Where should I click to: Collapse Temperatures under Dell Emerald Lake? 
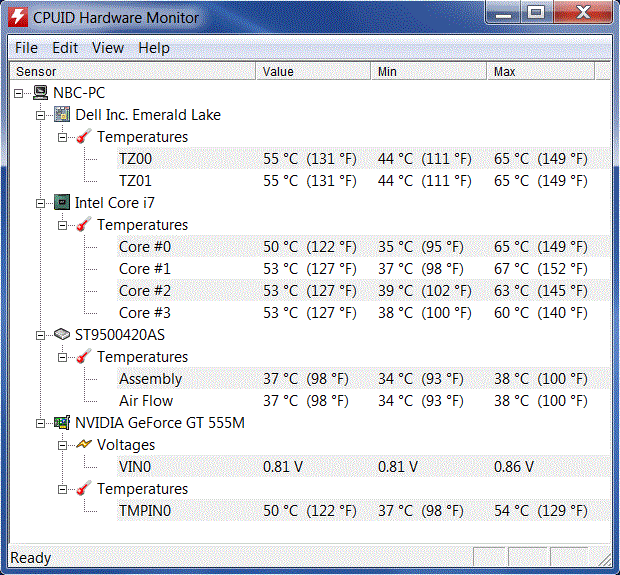click(62, 137)
